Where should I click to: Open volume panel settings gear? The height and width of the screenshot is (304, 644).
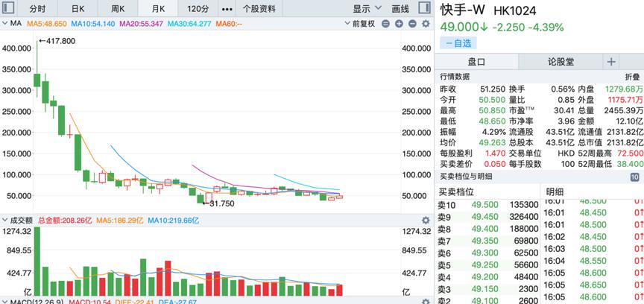tap(426, 221)
